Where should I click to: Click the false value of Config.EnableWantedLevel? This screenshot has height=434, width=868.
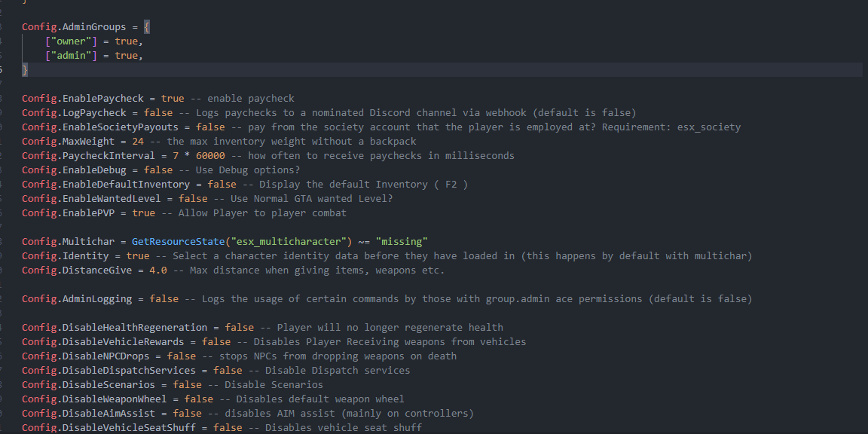(x=193, y=198)
